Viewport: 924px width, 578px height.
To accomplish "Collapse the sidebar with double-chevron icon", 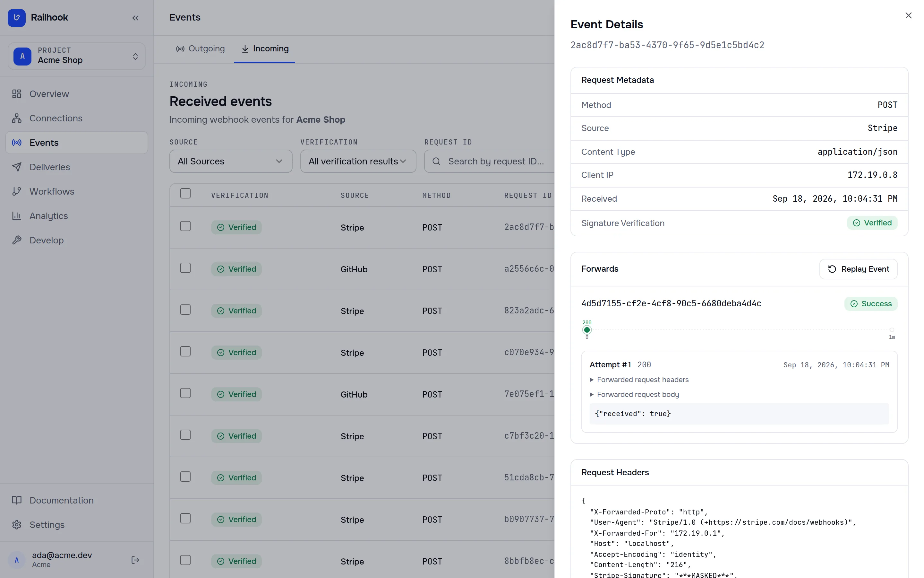I will tap(135, 18).
